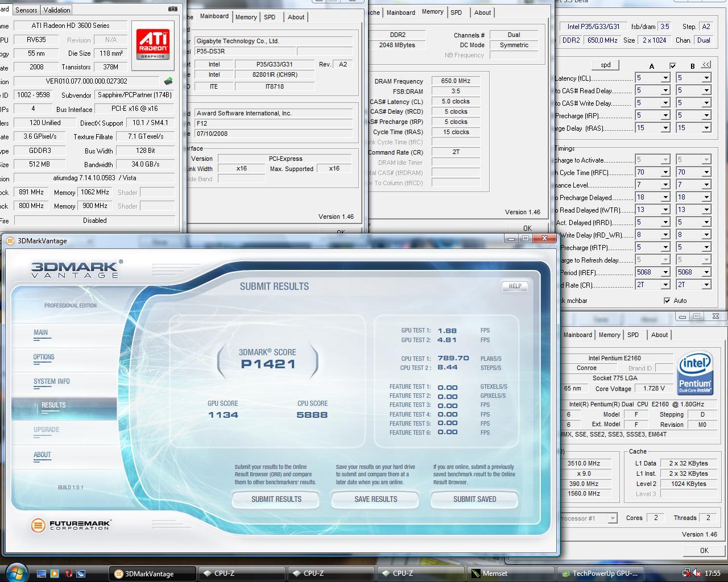Switch to Memset in the taskbar
This screenshot has height=582, width=728.
(x=510, y=573)
